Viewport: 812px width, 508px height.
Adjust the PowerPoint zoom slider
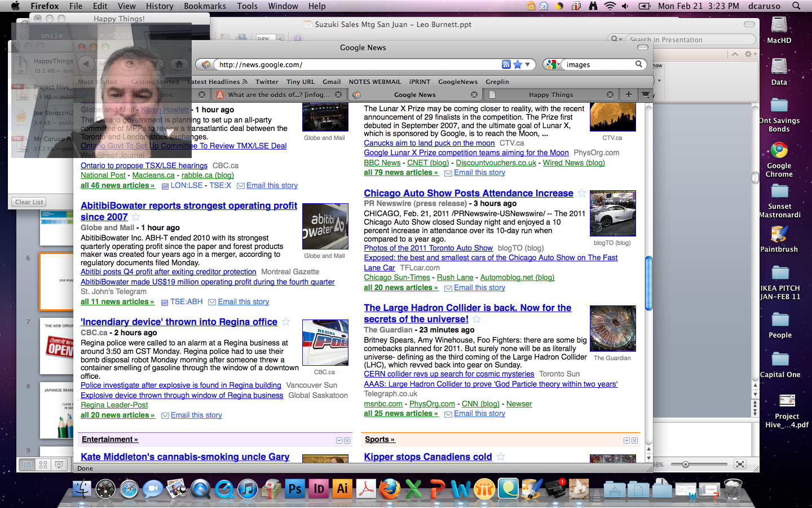coord(685,465)
